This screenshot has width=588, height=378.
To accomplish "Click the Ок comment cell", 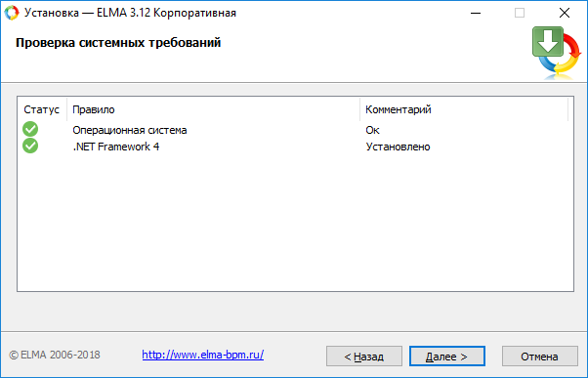I will [x=372, y=130].
